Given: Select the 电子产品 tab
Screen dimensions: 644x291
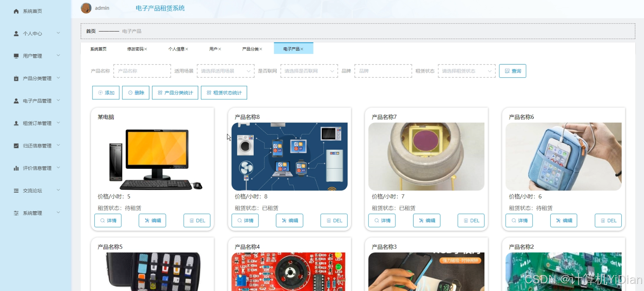Looking at the screenshot, I should (x=293, y=49).
